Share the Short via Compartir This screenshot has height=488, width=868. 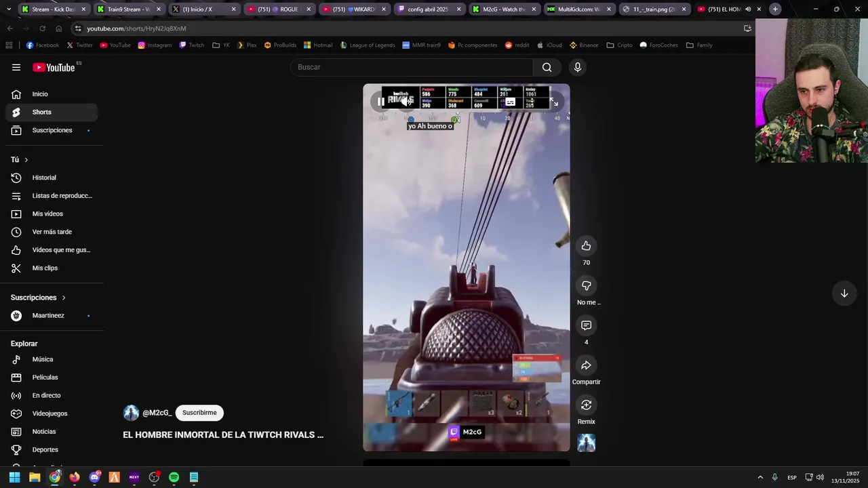coord(586,366)
